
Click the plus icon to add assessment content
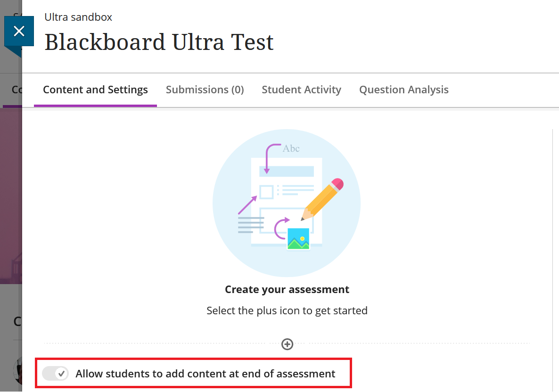point(287,344)
